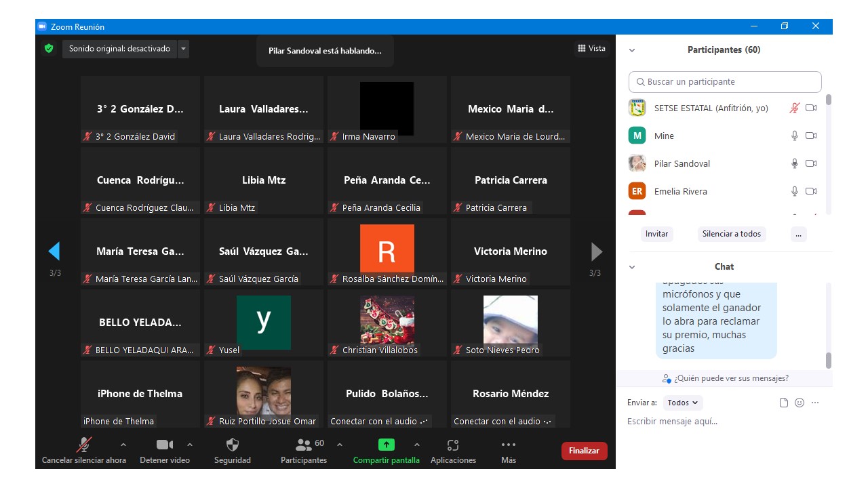This screenshot has height=488, width=868.
Task: Click the right gray page arrow
Action: 597,251
